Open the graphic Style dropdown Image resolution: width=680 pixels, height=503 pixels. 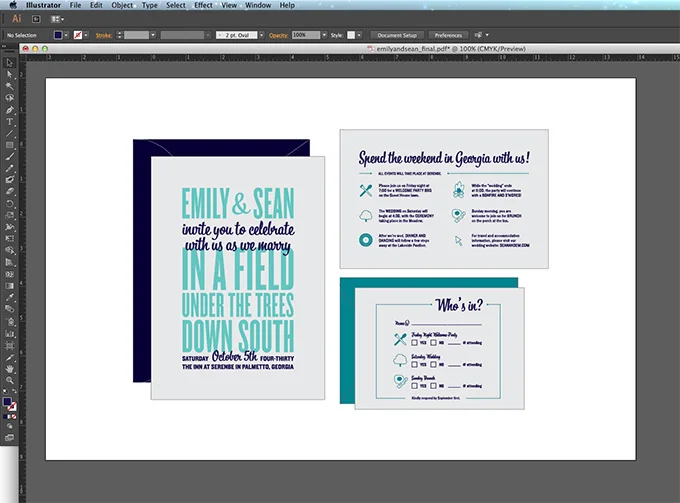point(359,35)
